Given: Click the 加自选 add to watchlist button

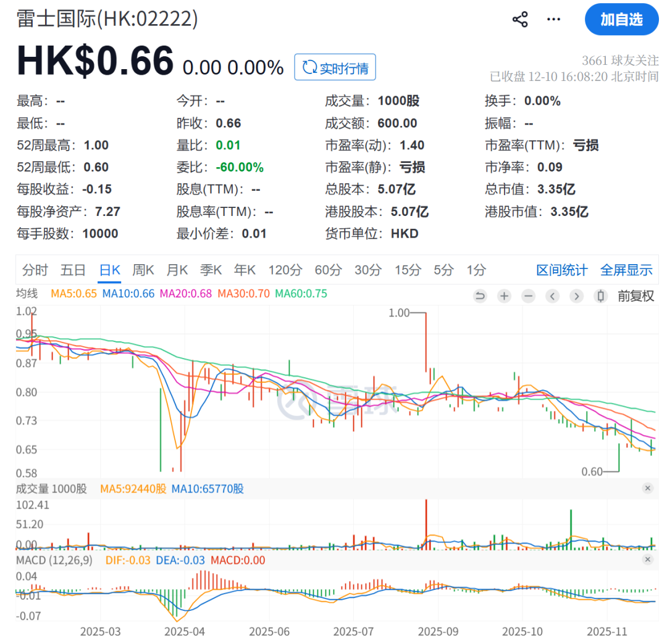Looking at the screenshot, I should [621, 20].
